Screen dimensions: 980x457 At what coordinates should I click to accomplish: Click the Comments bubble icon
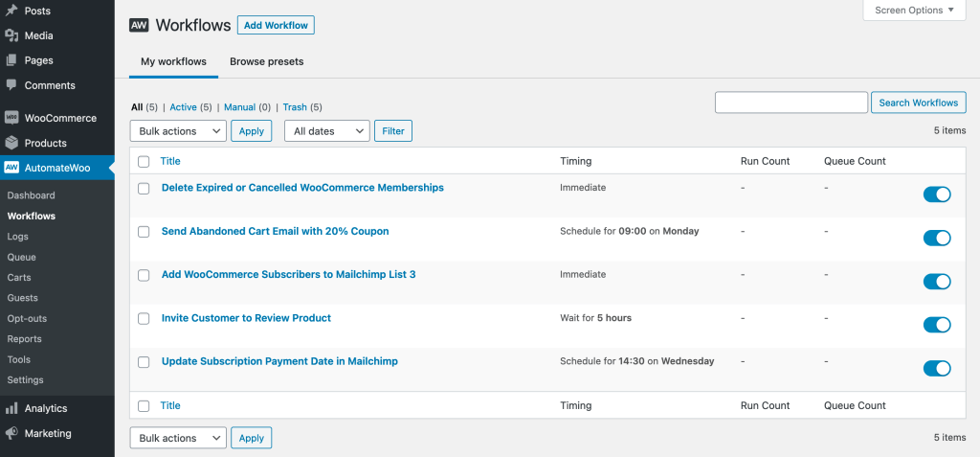tap(11, 85)
